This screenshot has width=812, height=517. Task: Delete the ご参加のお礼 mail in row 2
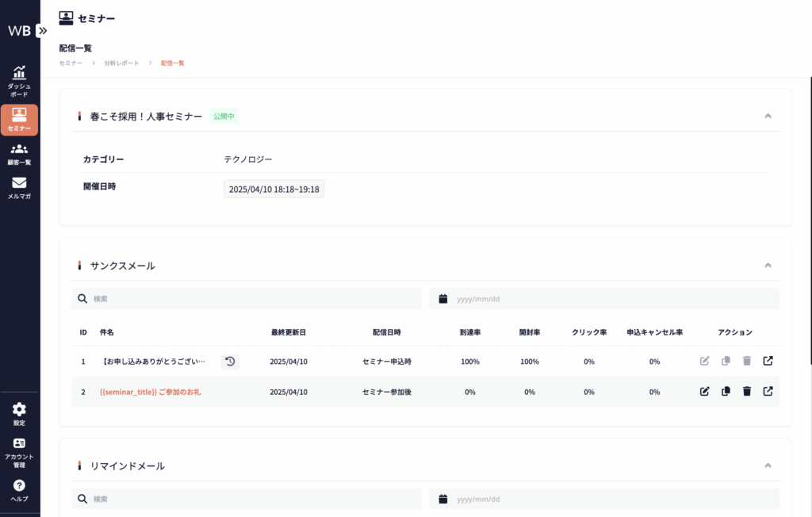point(746,391)
